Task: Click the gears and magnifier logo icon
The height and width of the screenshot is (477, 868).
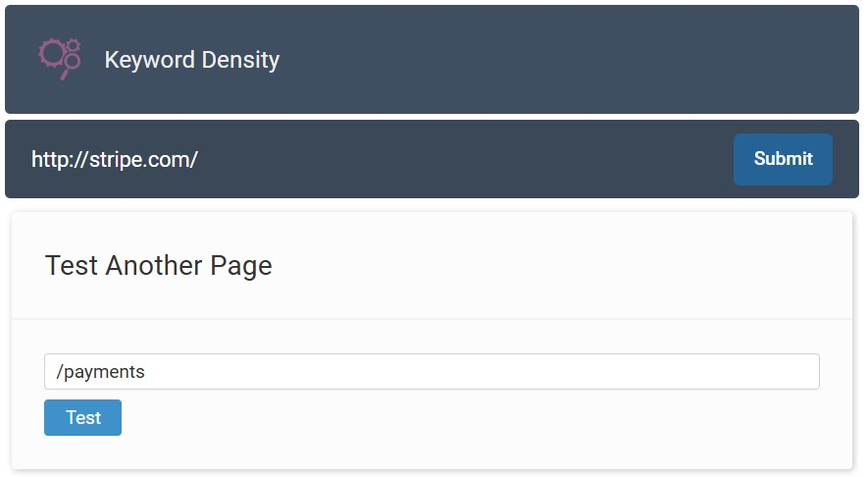Action: tap(59, 59)
